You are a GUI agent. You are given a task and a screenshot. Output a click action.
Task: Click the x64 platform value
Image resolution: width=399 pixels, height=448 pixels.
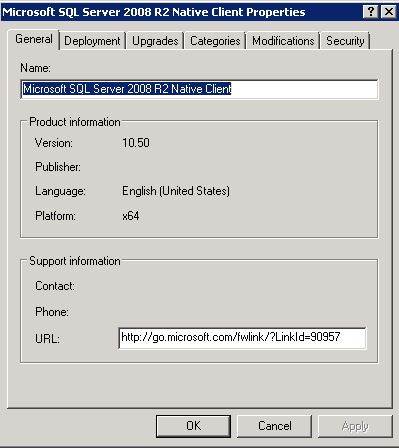coord(131,216)
